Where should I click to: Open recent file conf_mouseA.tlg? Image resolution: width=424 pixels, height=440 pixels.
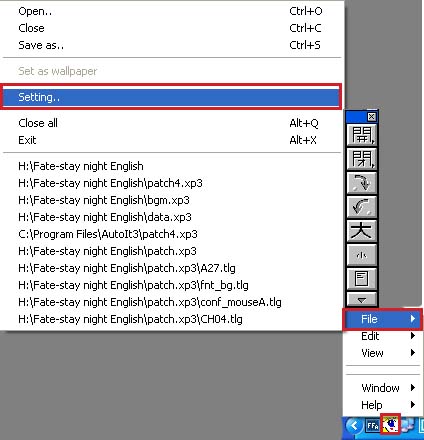click(x=172, y=302)
